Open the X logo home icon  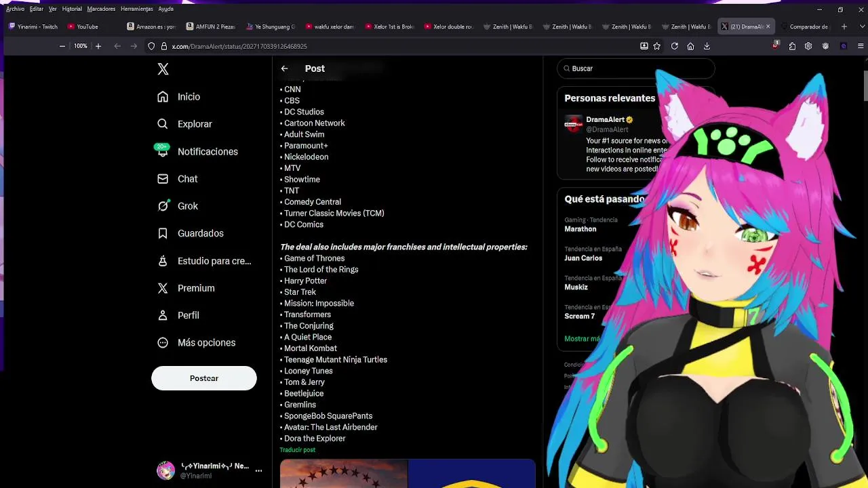click(163, 69)
